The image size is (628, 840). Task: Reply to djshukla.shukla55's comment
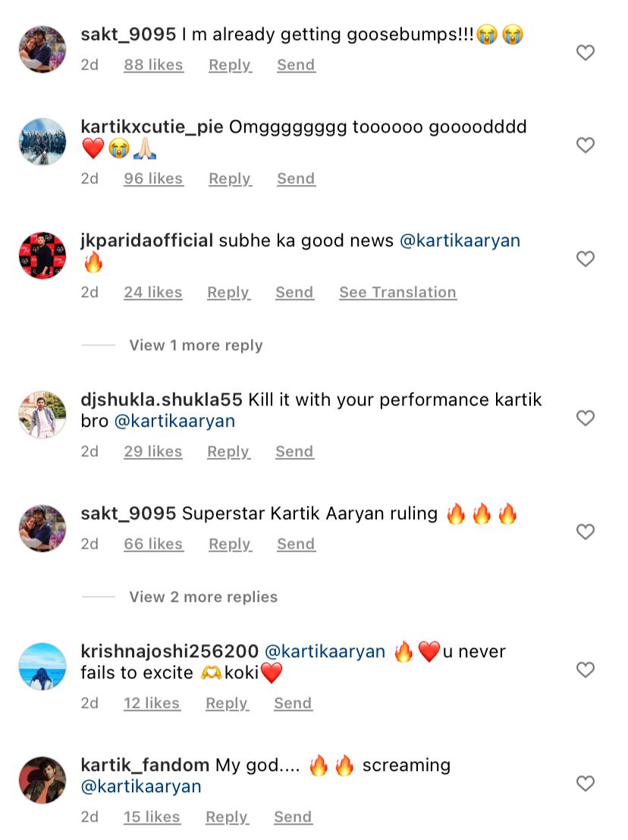coord(228,451)
